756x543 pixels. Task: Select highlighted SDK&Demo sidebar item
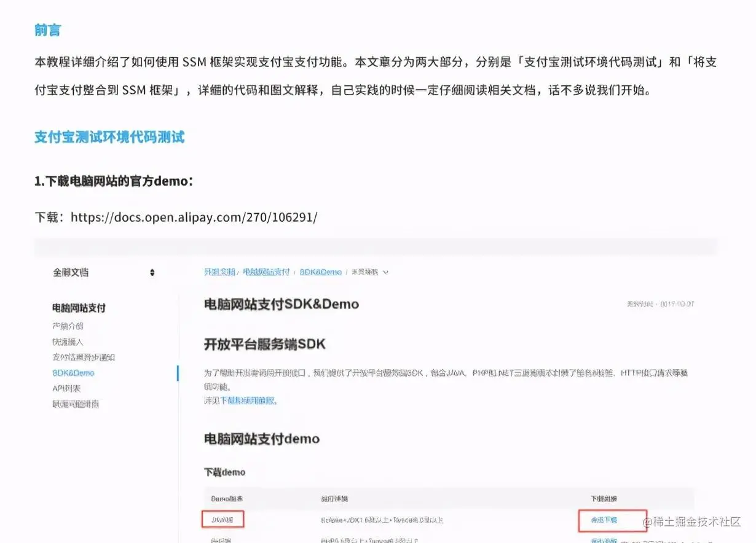[73, 373]
